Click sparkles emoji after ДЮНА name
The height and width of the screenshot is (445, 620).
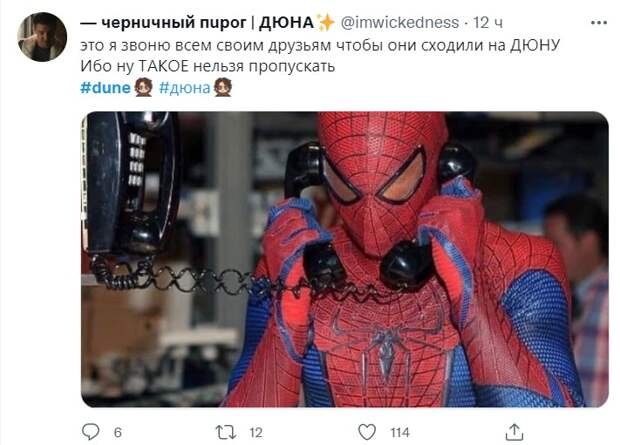click(326, 23)
